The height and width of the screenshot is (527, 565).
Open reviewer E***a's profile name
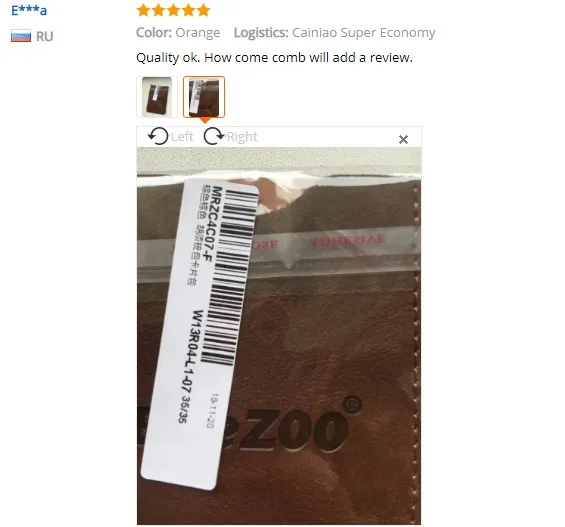(x=29, y=10)
